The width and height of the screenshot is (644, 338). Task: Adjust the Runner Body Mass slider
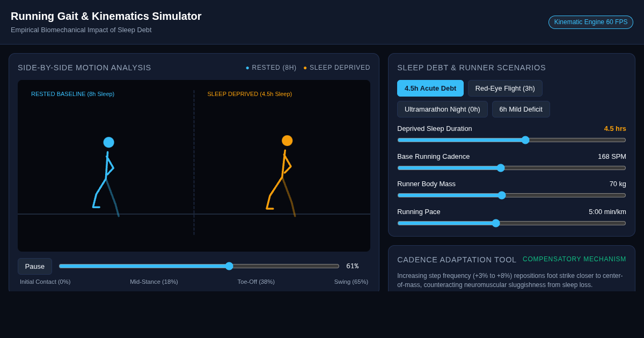coord(511,195)
